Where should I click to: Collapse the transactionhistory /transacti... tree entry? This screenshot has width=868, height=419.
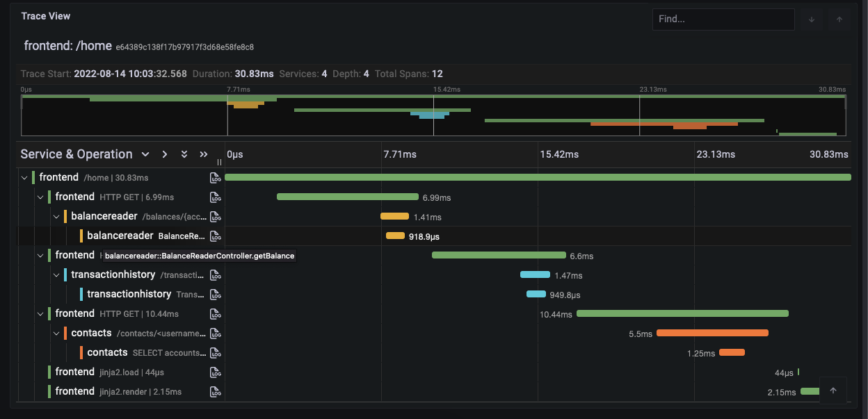(56, 274)
